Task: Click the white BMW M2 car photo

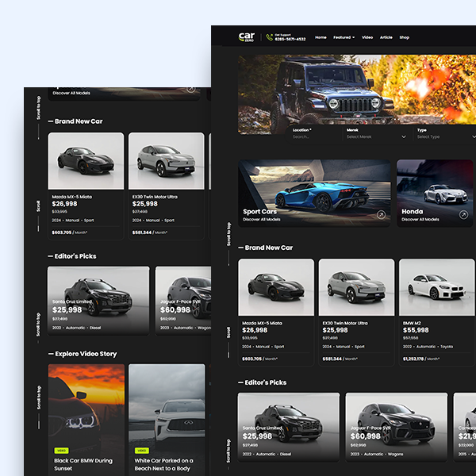Action: pos(437,287)
